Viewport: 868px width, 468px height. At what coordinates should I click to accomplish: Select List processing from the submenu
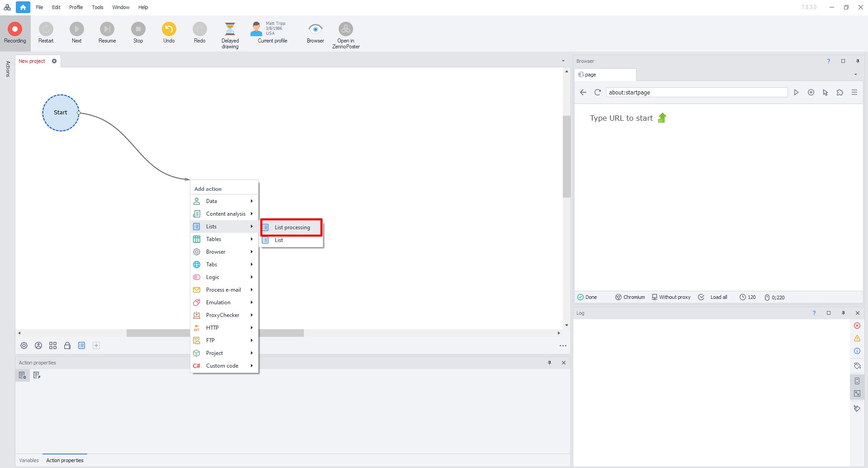(292, 227)
